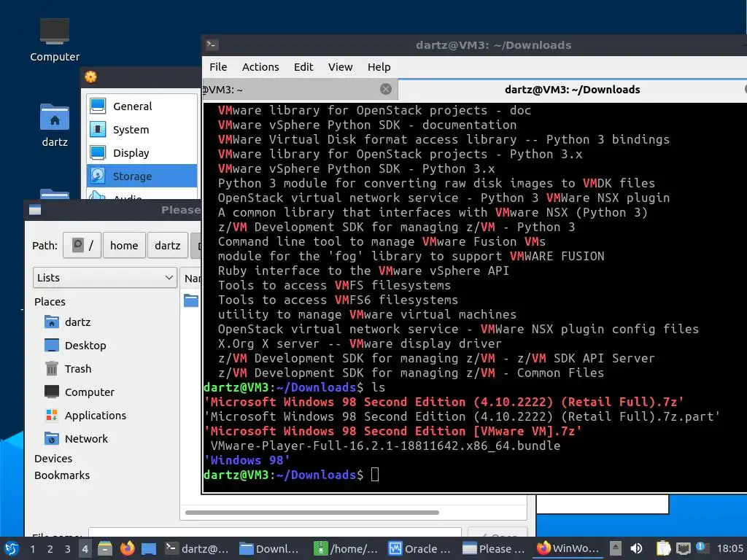Click the root path button in file dialog
Image resolution: width=747 pixels, height=560 pixels.
click(82, 245)
